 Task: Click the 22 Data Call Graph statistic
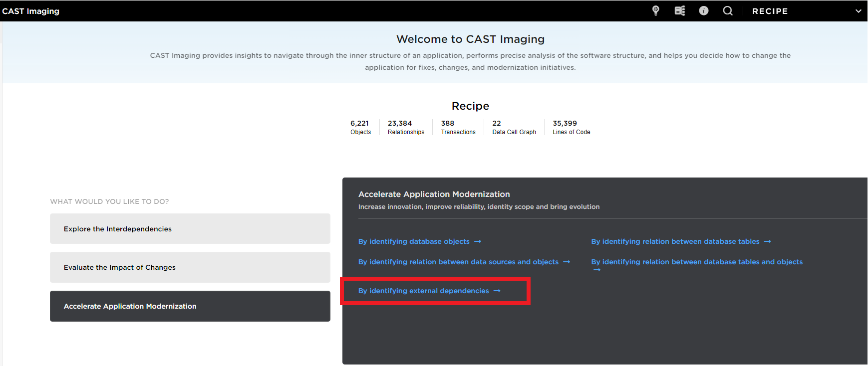tap(514, 127)
